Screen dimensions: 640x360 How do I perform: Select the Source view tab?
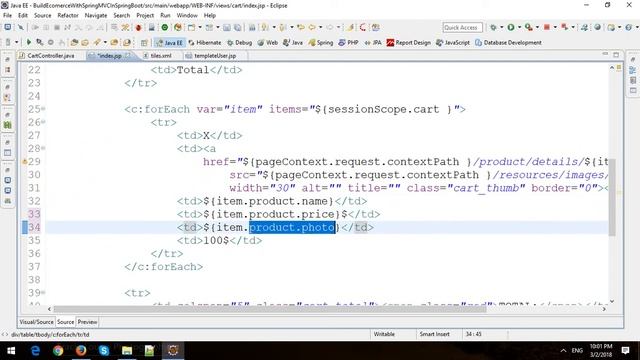65,322
